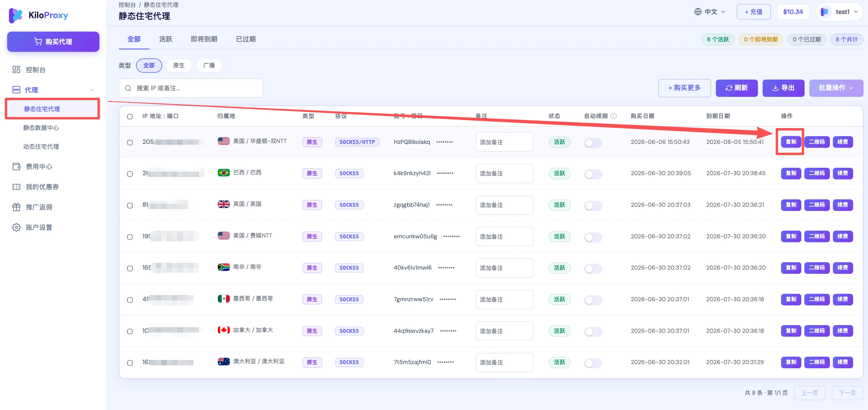The height and width of the screenshot is (410, 868).
Task: Click the Brazil flag icon
Action: click(224, 173)
